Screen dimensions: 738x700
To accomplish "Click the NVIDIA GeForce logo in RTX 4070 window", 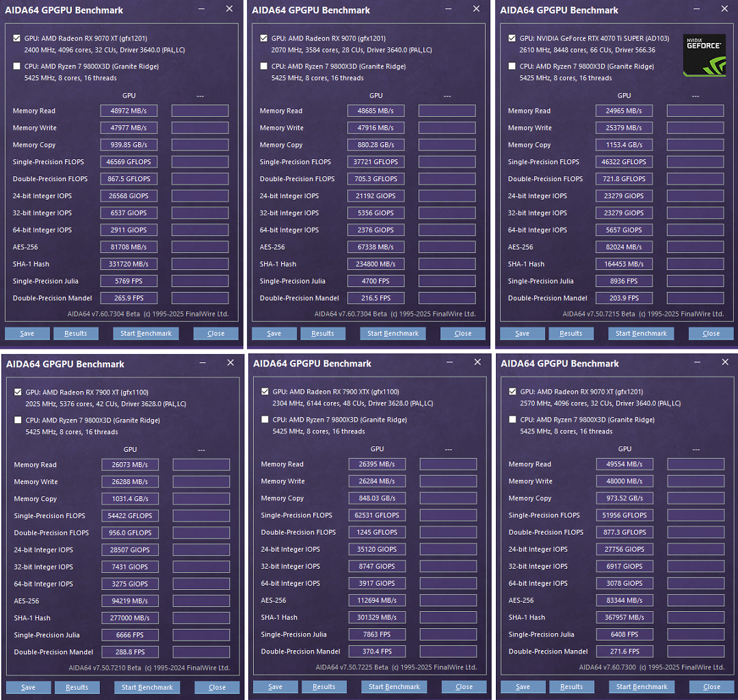I will 704,55.
